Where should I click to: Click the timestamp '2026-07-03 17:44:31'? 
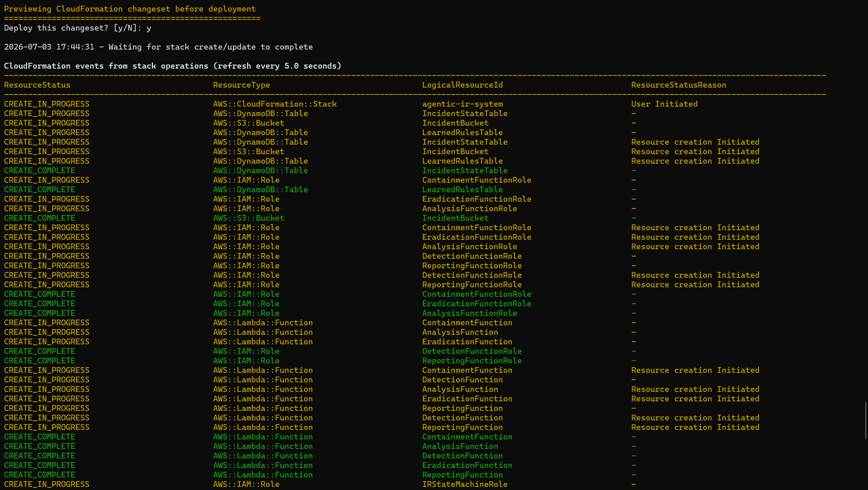click(x=49, y=47)
